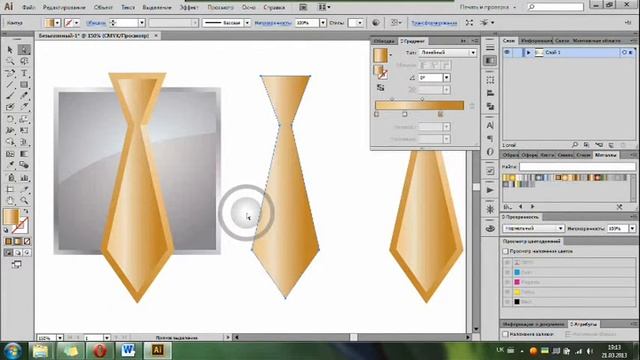Select the Paintbrush tool
The height and width of the screenshot is (360, 640).
(x=10, y=96)
